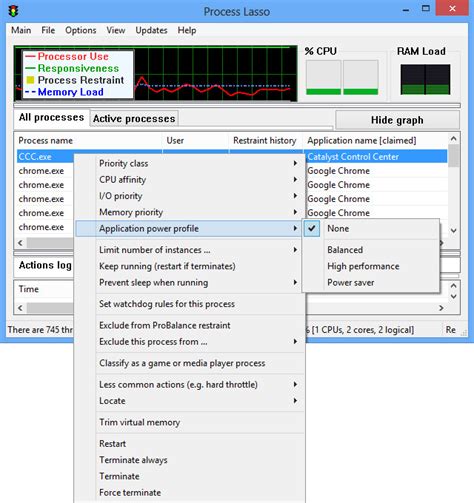Image resolution: width=474 pixels, height=503 pixels.
Task: Open the File menu
Action: click(48, 30)
